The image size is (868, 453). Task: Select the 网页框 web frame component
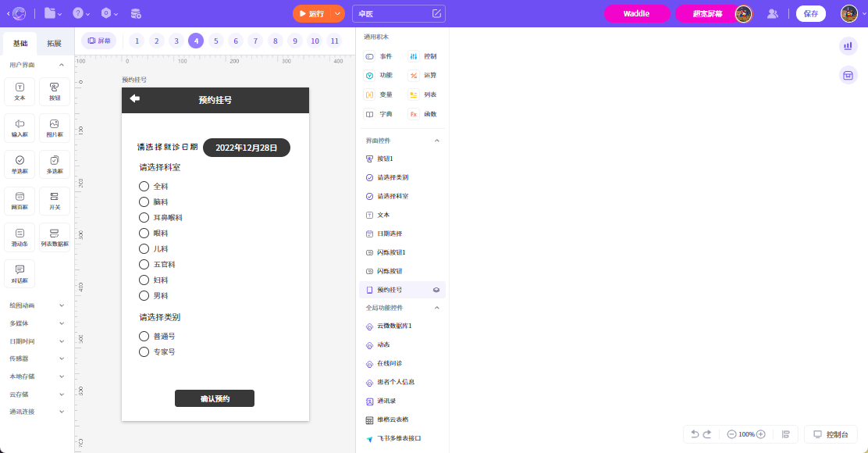[20, 201]
